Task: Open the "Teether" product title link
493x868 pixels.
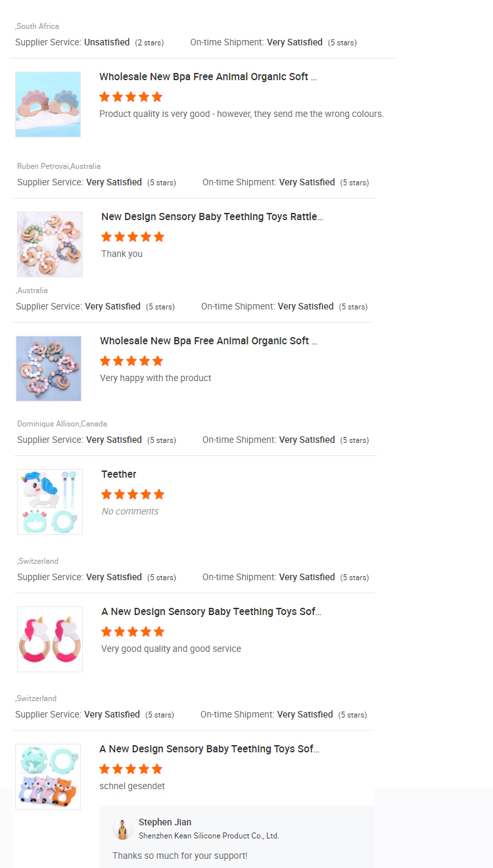Action: pos(119,474)
